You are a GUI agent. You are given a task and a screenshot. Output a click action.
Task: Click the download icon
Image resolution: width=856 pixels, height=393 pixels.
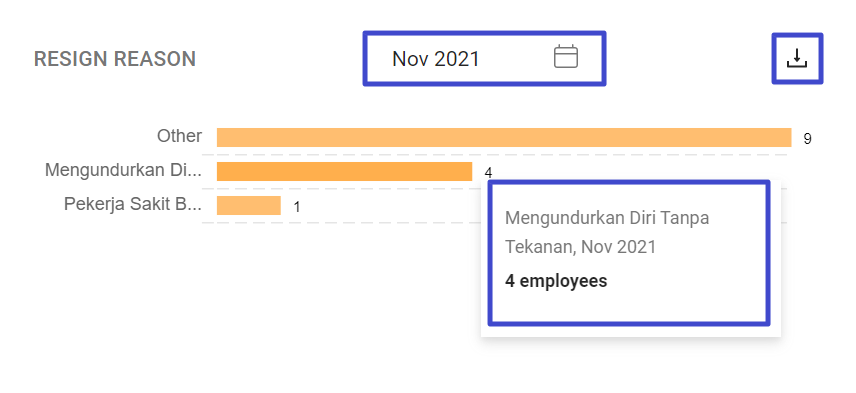coord(796,58)
